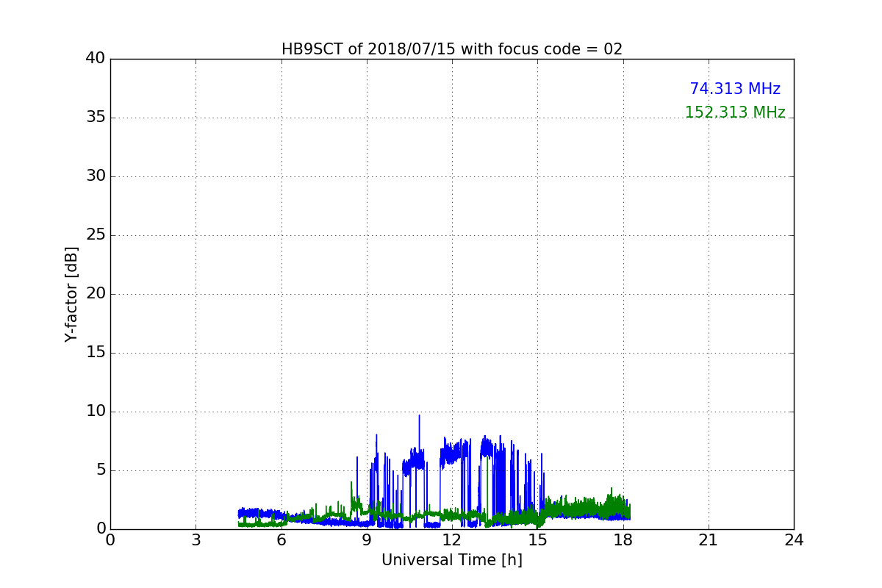The image size is (882, 588).
Task: Click the 'Y-factor [dB]' axis label
Action: point(71,294)
